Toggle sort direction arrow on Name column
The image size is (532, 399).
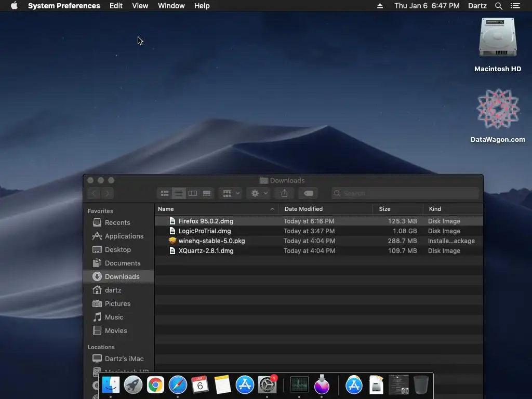tap(272, 209)
